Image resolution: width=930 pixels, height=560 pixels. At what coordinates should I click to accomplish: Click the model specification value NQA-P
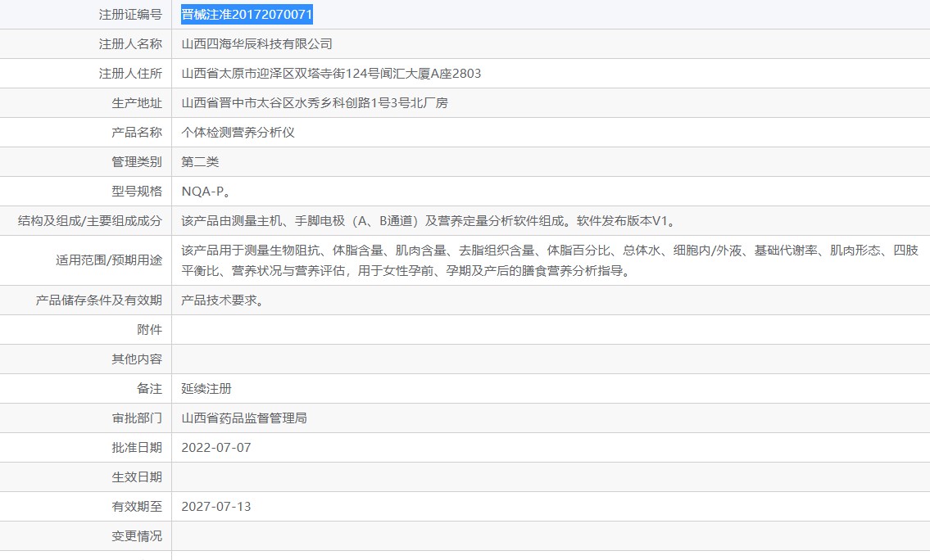click(x=206, y=192)
